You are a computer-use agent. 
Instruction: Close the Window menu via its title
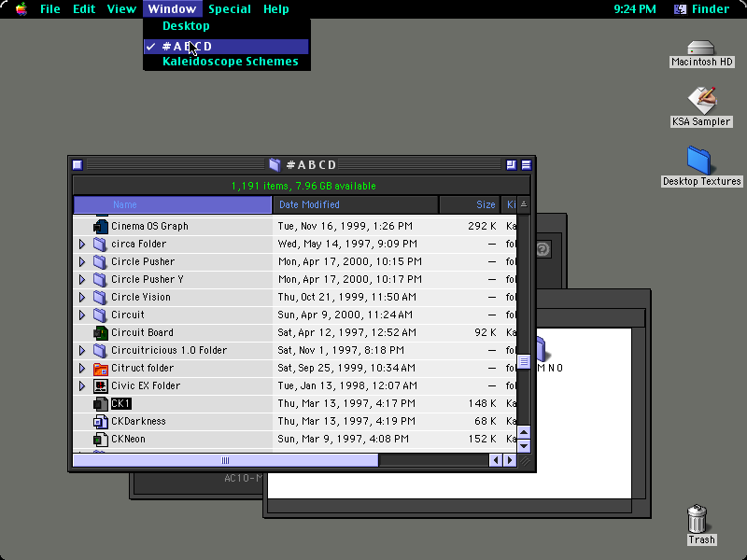click(172, 9)
